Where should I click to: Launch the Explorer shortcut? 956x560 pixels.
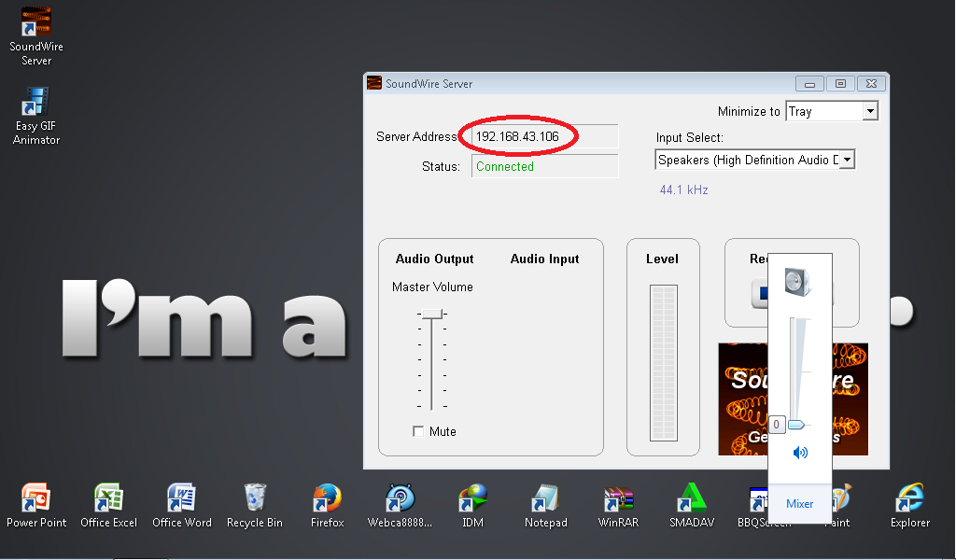pos(909,506)
